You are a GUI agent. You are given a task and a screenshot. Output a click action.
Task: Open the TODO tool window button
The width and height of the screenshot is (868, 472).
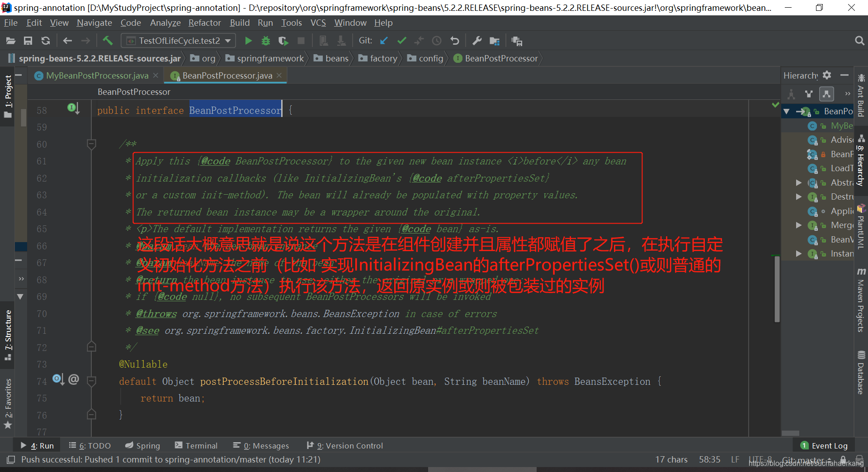(x=90, y=446)
